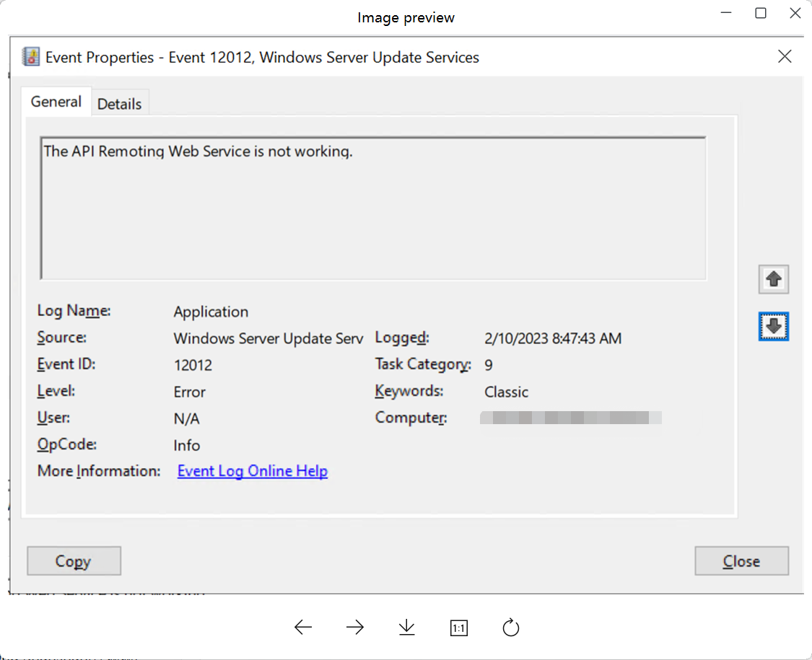
Task: Select the Task Category value 9
Action: (x=489, y=366)
